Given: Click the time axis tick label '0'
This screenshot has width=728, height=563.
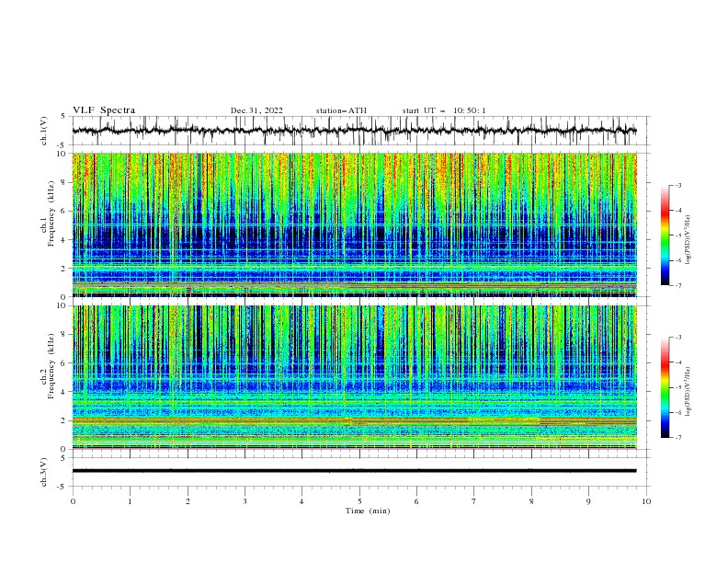Looking at the screenshot, I should click(x=73, y=501).
